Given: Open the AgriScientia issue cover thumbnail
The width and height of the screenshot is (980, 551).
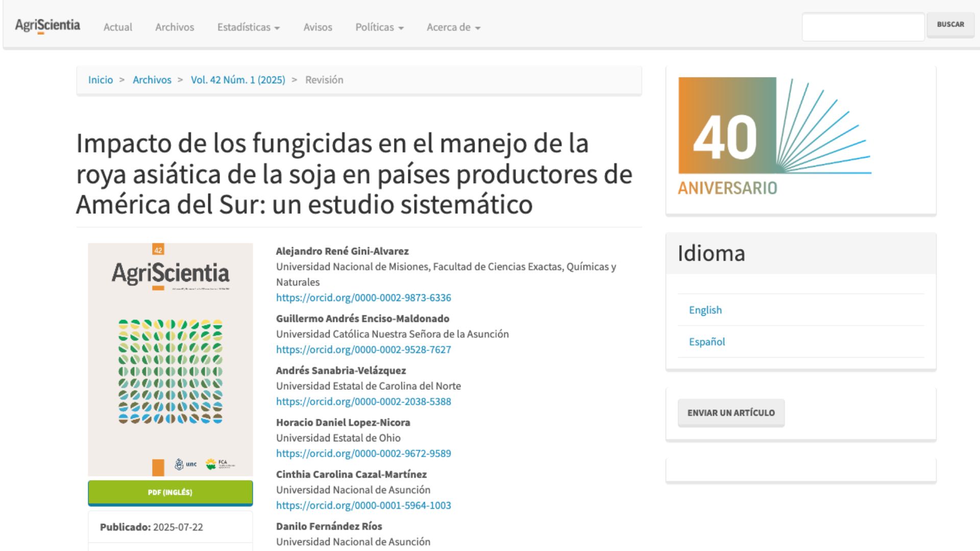Looking at the screenshot, I should click(170, 360).
